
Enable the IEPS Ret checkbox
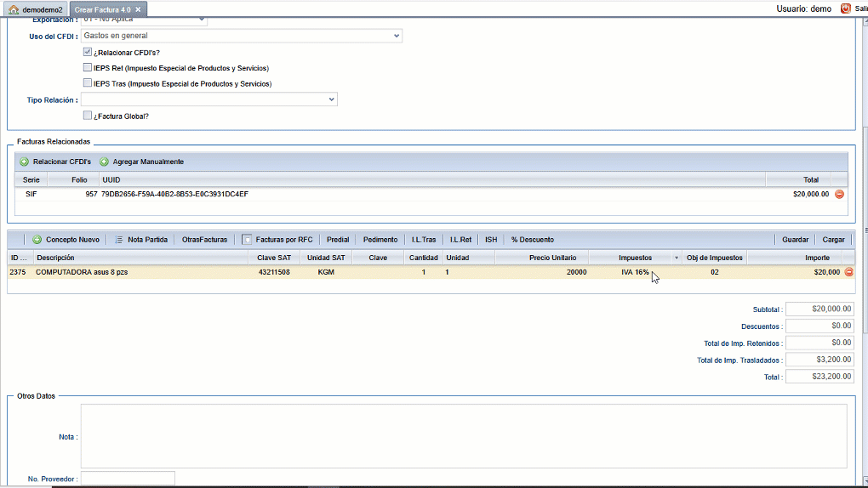pos(87,67)
